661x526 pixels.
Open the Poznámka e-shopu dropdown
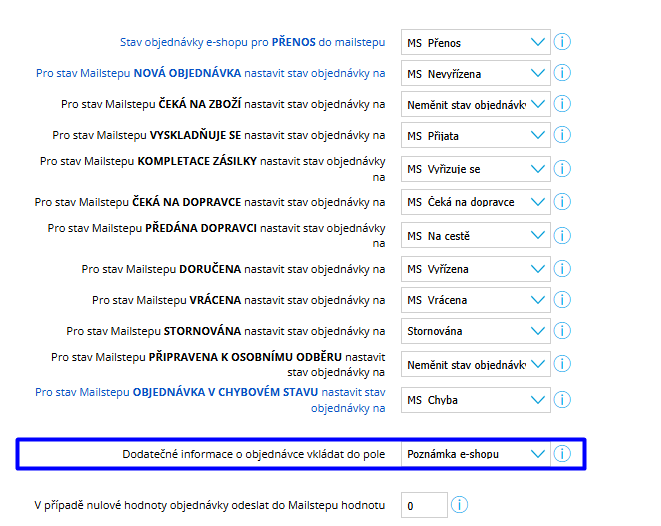[x=476, y=454]
